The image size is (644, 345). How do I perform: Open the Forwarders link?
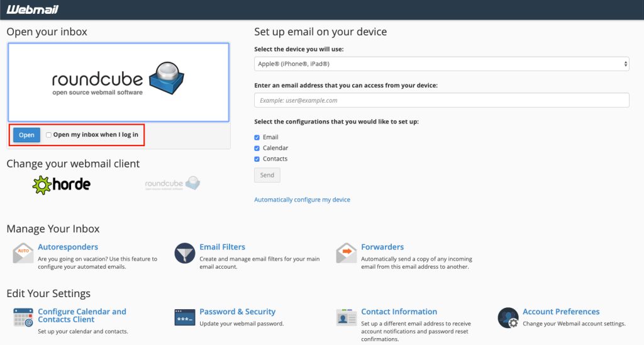pyautogui.click(x=382, y=247)
